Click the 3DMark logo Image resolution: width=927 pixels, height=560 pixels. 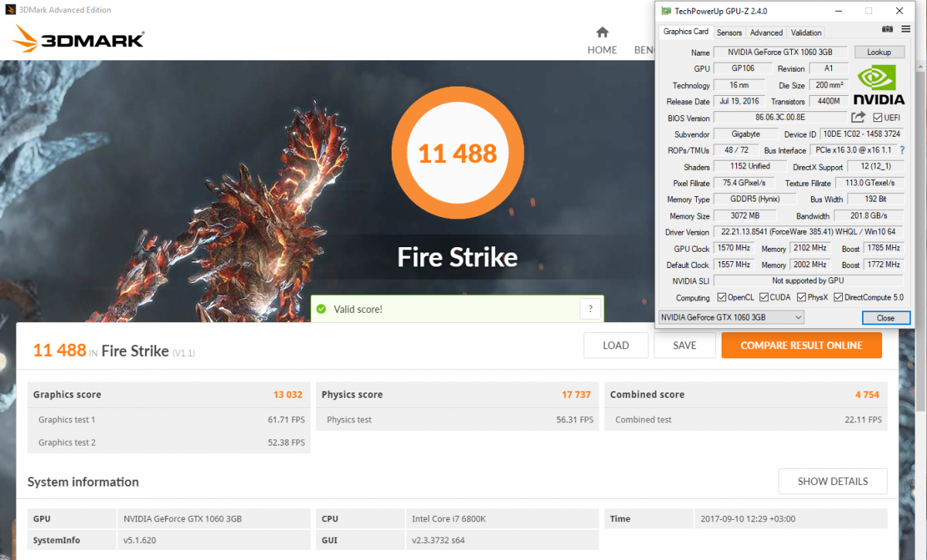78,39
